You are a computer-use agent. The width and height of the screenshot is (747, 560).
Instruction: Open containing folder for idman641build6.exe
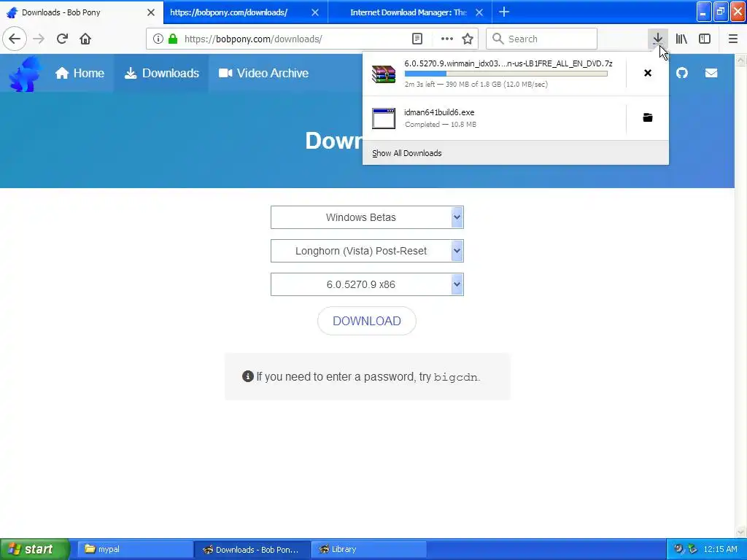pyautogui.click(x=648, y=117)
